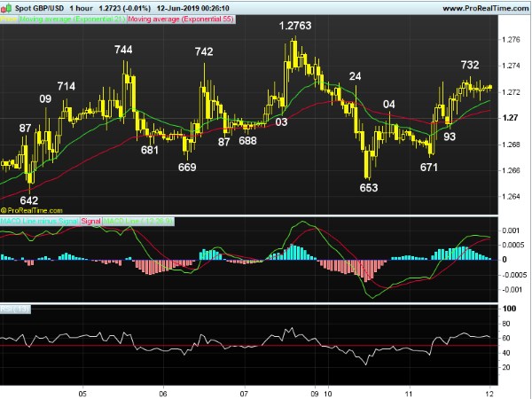
Task: Select the 653 swing low annotation
Action: pyautogui.click(x=369, y=187)
